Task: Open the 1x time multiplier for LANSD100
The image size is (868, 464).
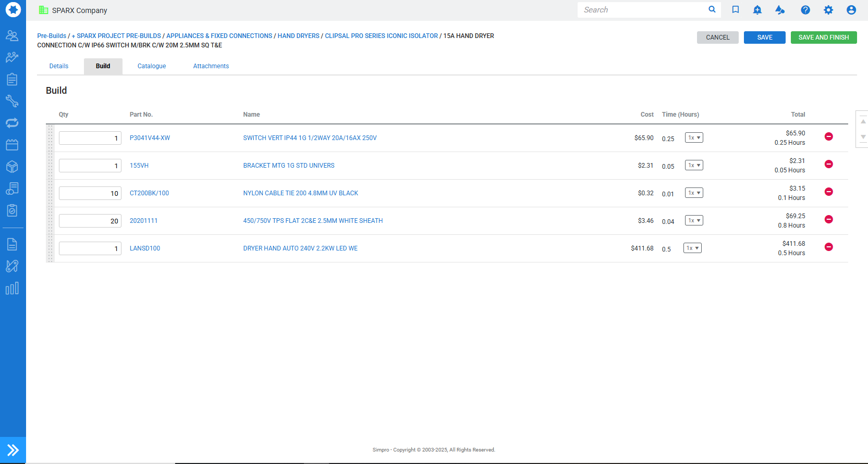Action: [x=692, y=248]
